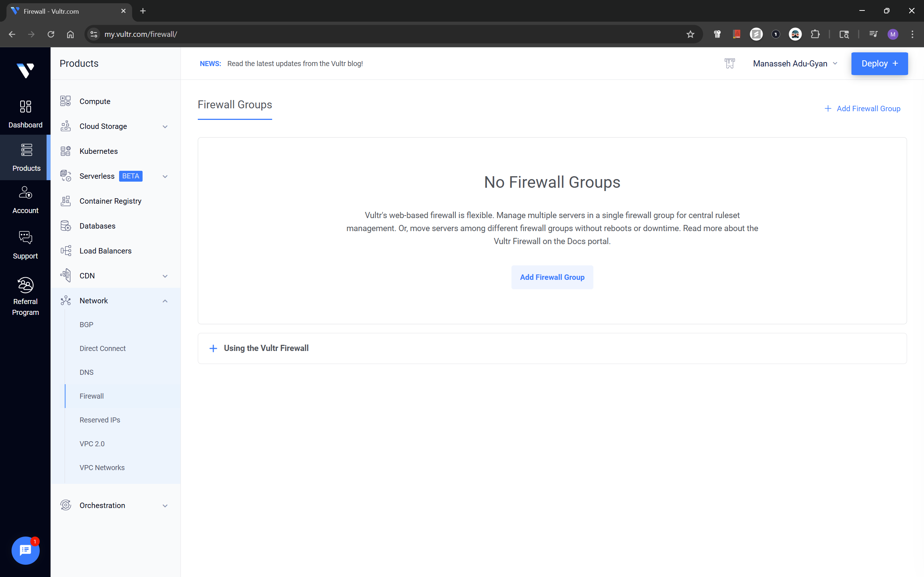Screen dimensions: 924x577
Task: Open Reserved IPs under Network
Action: 100,420
